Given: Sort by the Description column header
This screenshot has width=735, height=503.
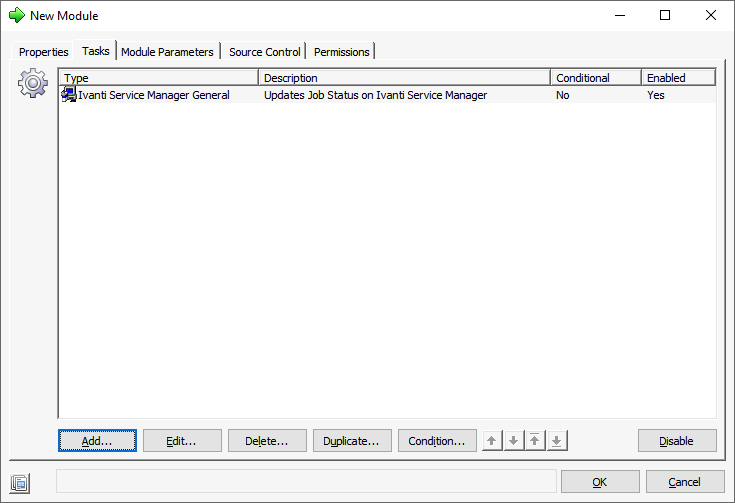Looking at the screenshot, I should coord(405,77).
